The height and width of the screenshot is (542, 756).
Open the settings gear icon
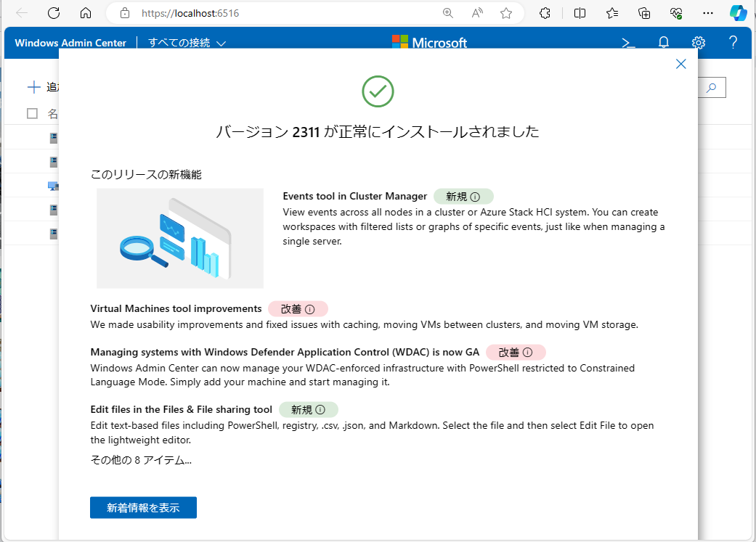point(698,43)
